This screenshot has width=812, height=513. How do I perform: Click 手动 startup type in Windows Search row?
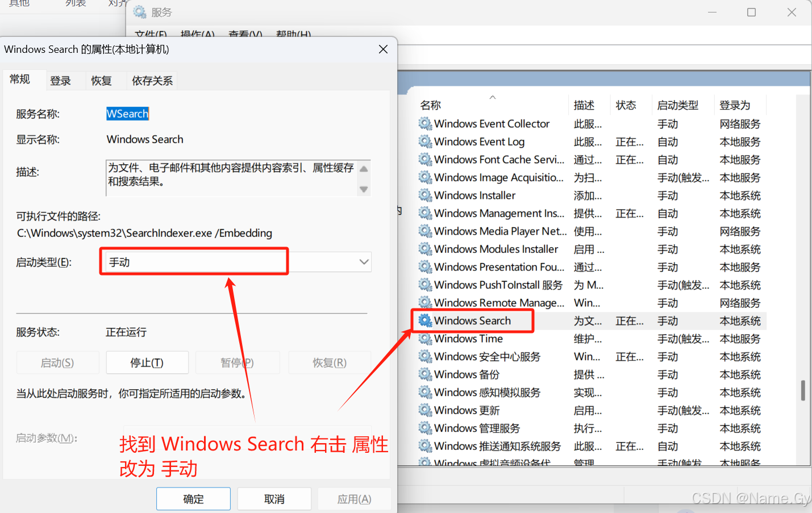click(x=668, y=320)
